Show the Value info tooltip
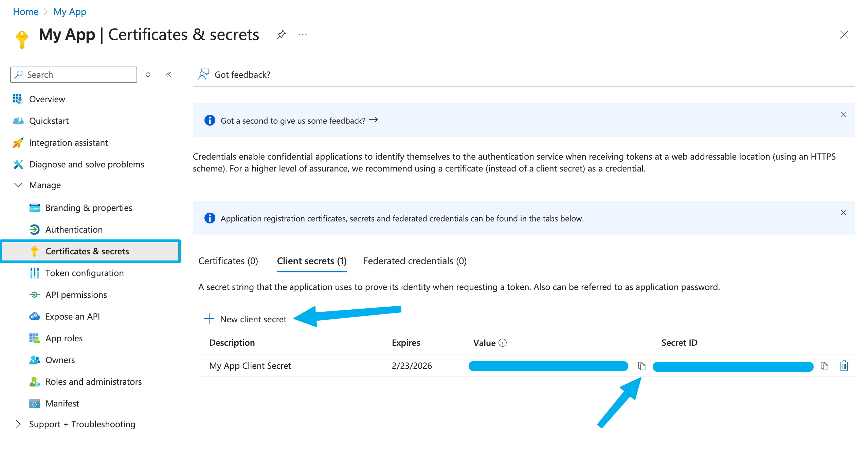The height and width of the screenshot is (451, 868). [x=503, y=343]
